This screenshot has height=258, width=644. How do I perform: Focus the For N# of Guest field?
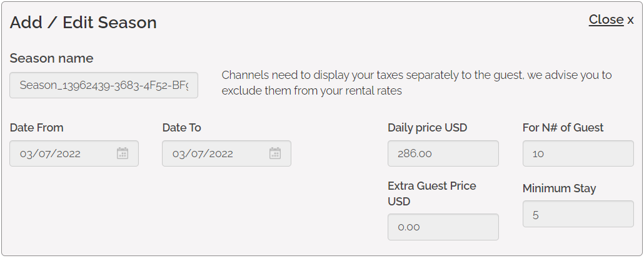click(578, 153)
